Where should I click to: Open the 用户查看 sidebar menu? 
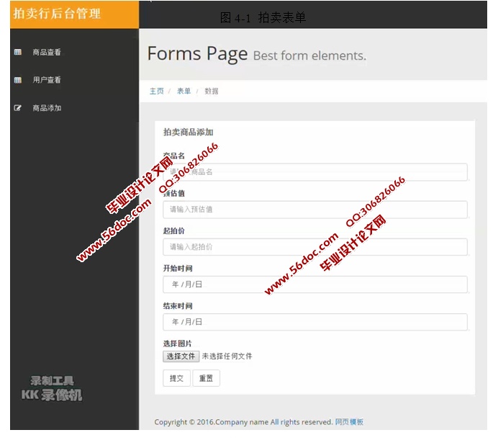(47, 80)
